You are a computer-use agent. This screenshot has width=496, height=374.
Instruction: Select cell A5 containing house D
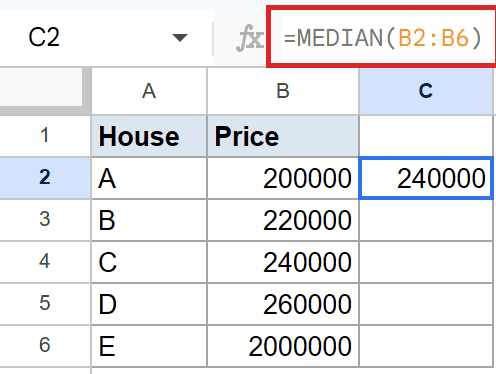pyautogui.click(x=149, y=304)
